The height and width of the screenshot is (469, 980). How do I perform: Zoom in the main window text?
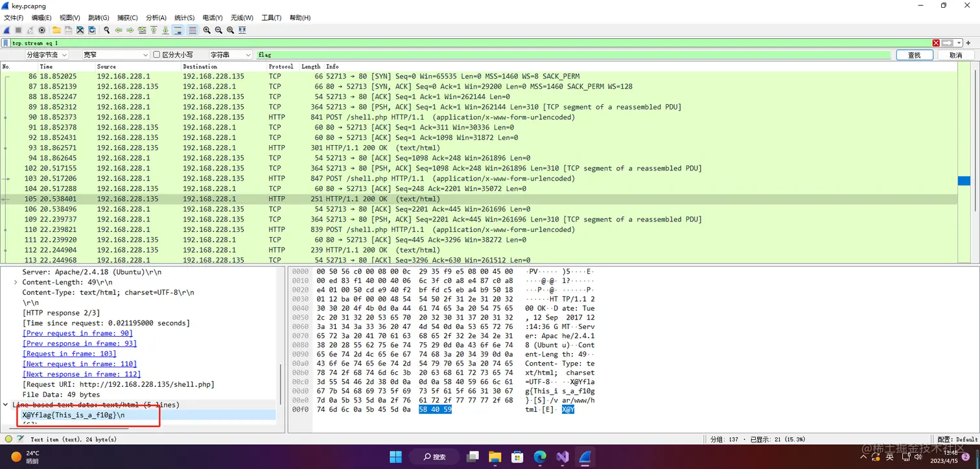pos(207,30)
